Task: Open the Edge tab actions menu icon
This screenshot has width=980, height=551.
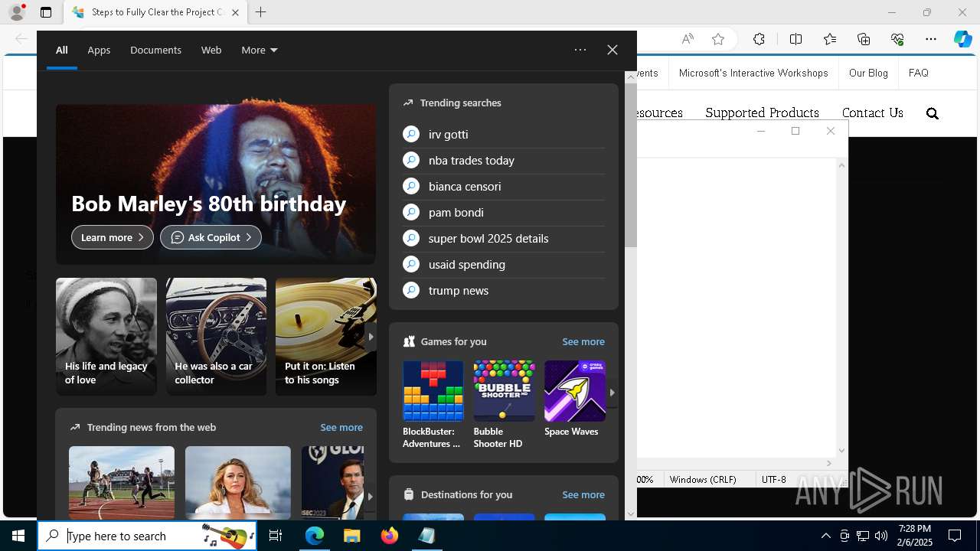Action: [46, 12]
